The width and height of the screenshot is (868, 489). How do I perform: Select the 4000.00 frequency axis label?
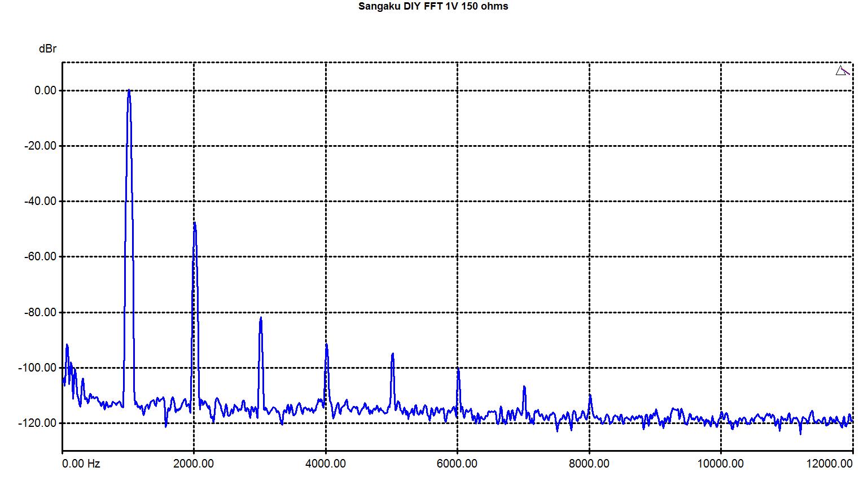[x=326, y=464]
